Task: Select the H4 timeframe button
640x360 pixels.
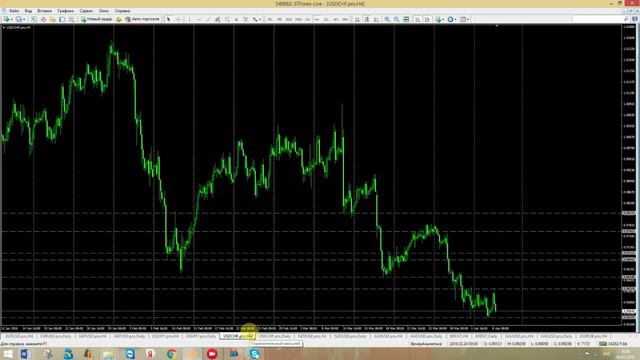Action: click(317, 19)
